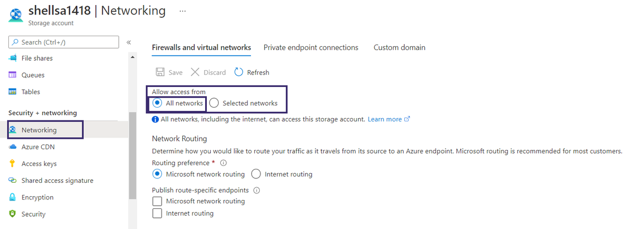Check the Internet routing endpoint checkbox

tap(157, 213)
